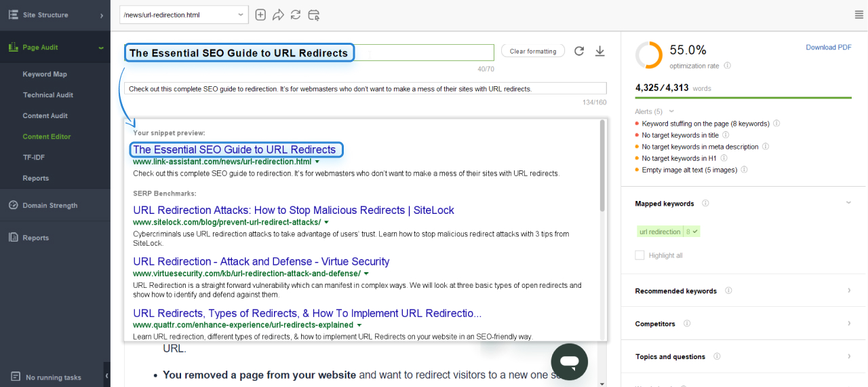
Task: Click the add page plus icon
Action: (260, 15)
